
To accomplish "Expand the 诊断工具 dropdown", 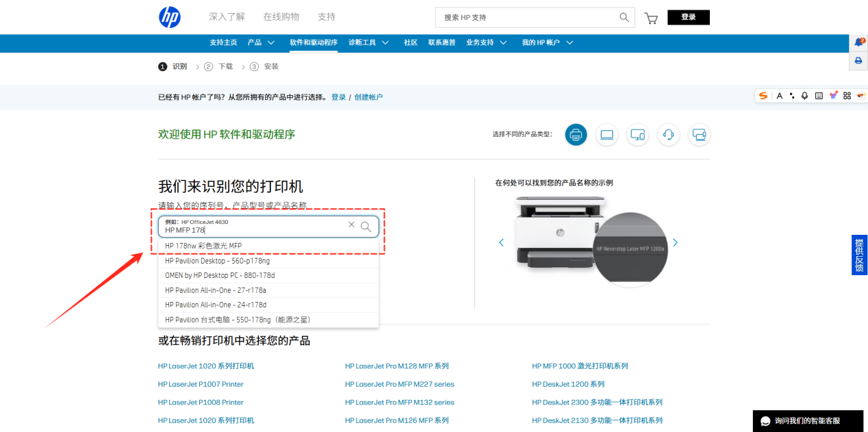I will click(368, 42).
